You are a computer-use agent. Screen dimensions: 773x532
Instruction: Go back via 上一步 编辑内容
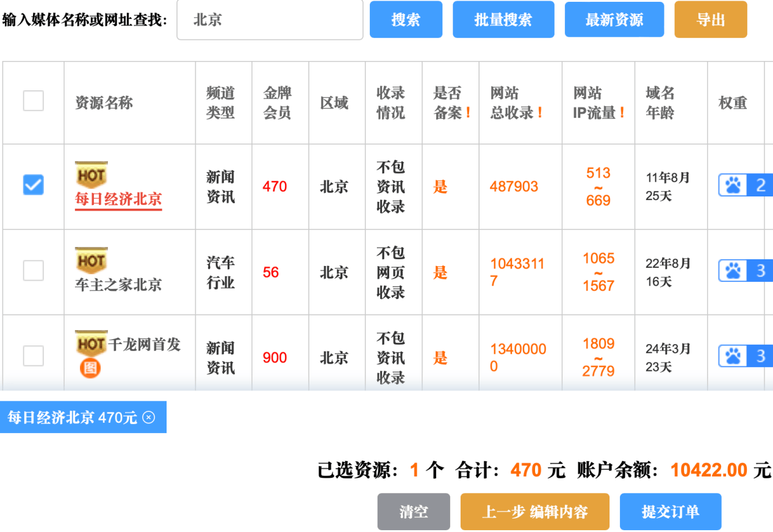click(x=535, y=512)
